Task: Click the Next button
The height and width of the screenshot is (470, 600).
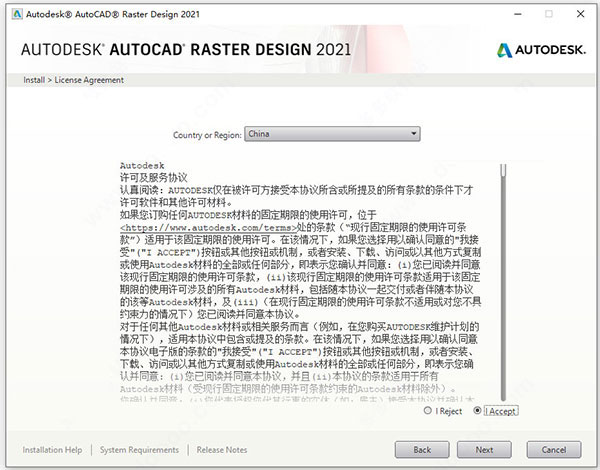Action: click(484, 450)
